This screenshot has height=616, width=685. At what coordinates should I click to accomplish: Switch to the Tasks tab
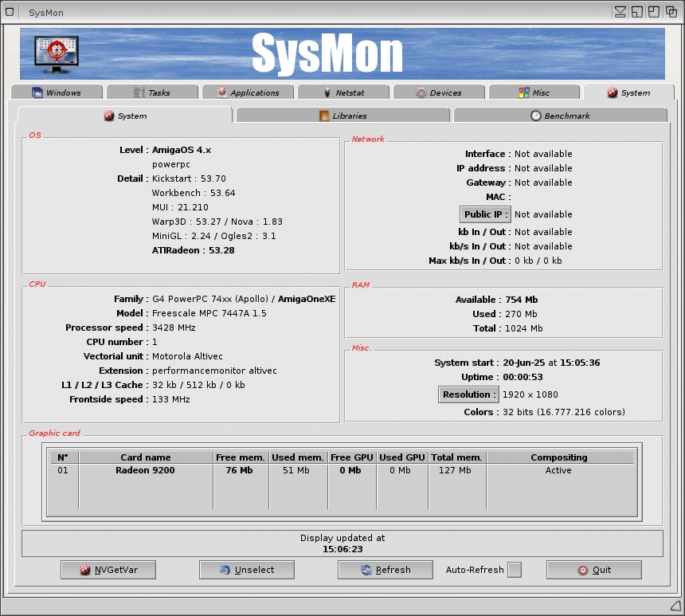click(152, 92)
